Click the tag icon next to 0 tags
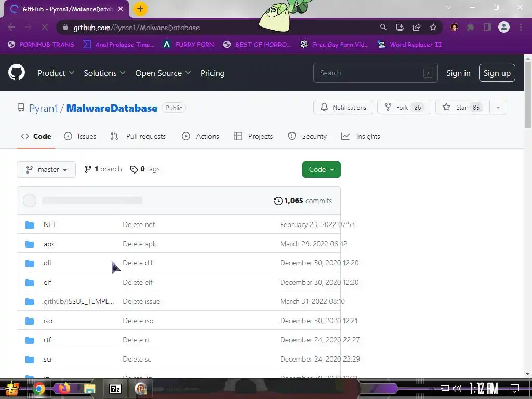Viewport: 532px width, 399px height. [134, 169]
